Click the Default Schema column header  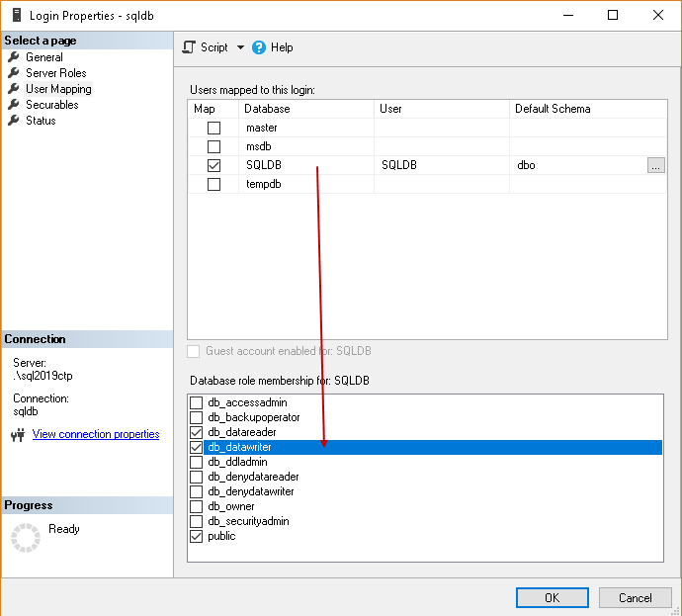tap(588, 109)
